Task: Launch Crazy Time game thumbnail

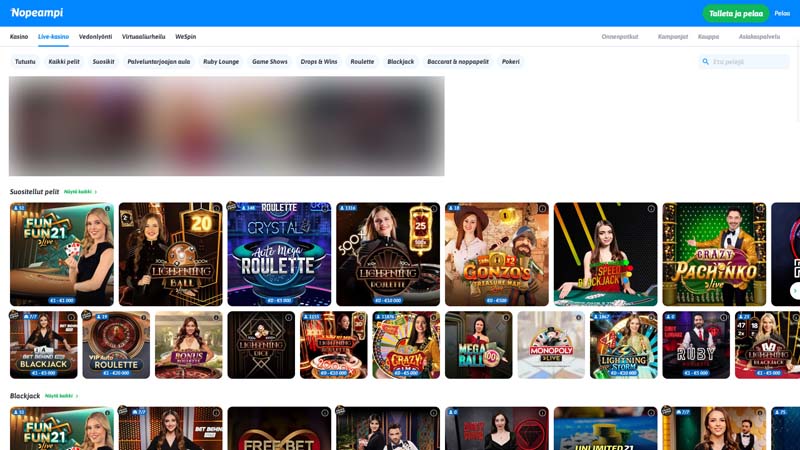Action: 406,345
